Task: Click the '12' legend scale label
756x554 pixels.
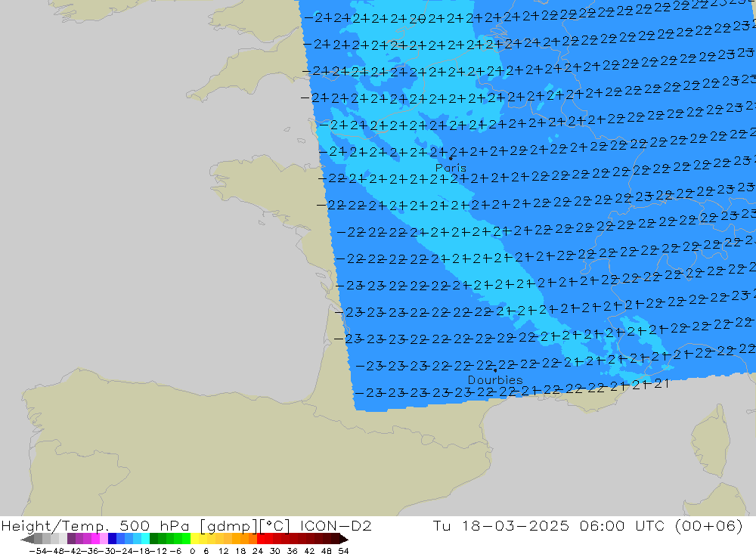Action: [x=223, y=551]
